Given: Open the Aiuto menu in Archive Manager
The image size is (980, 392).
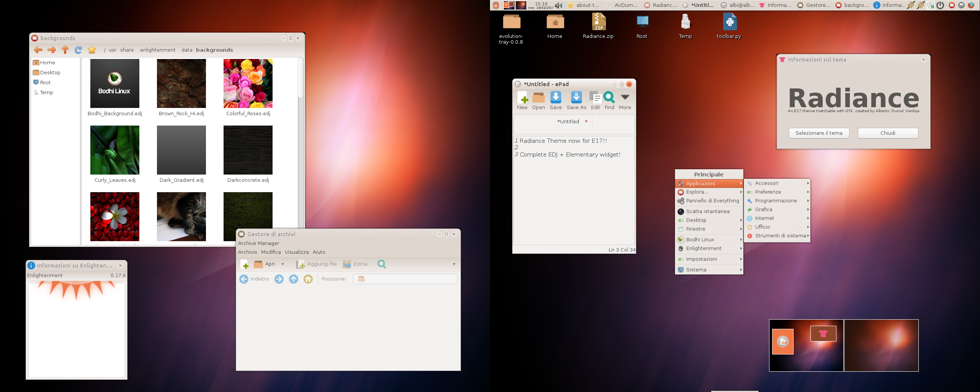Looking at the screenshot, I should 319,252.
